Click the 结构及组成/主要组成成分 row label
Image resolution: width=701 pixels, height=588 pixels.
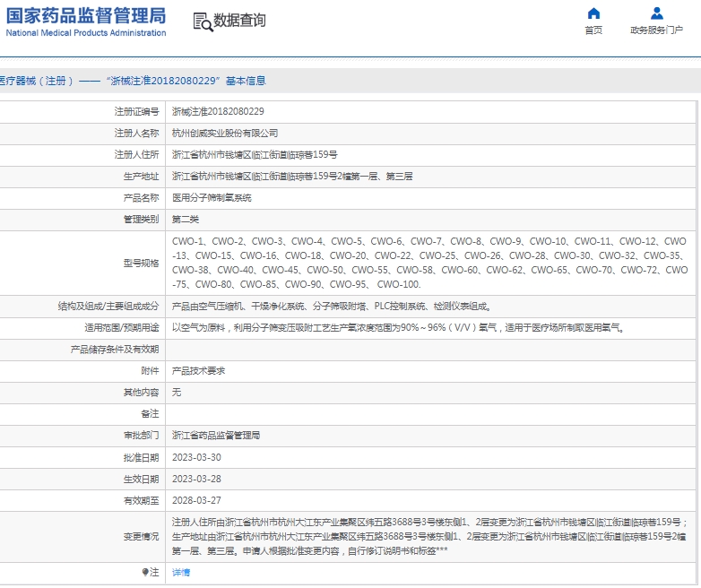(x=108, y=307)
